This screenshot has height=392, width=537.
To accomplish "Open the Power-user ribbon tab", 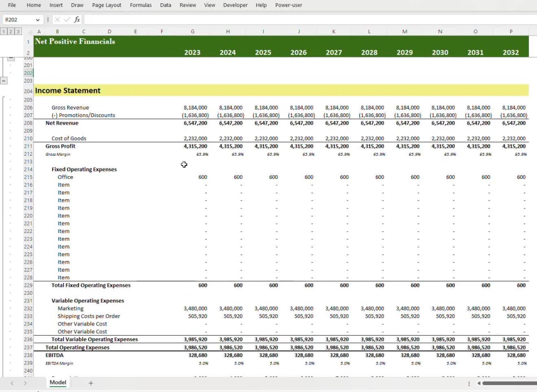I will pos(288,5).
